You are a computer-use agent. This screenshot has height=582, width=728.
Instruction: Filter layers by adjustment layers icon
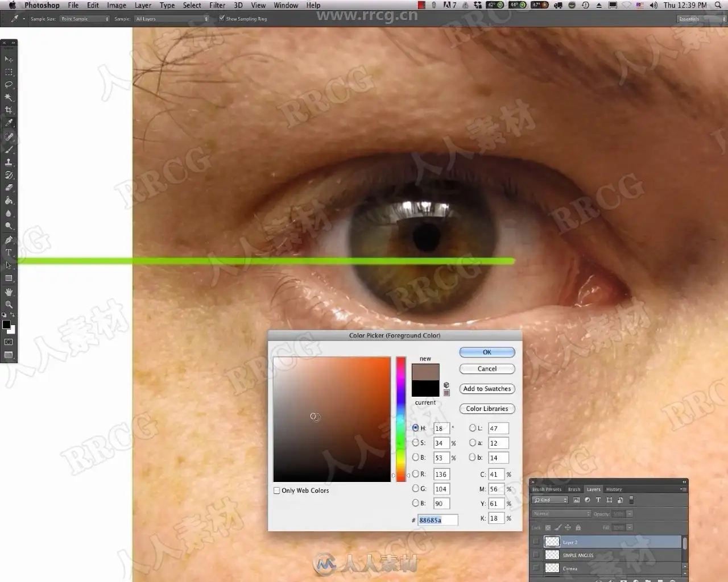(x=587, y=500)
